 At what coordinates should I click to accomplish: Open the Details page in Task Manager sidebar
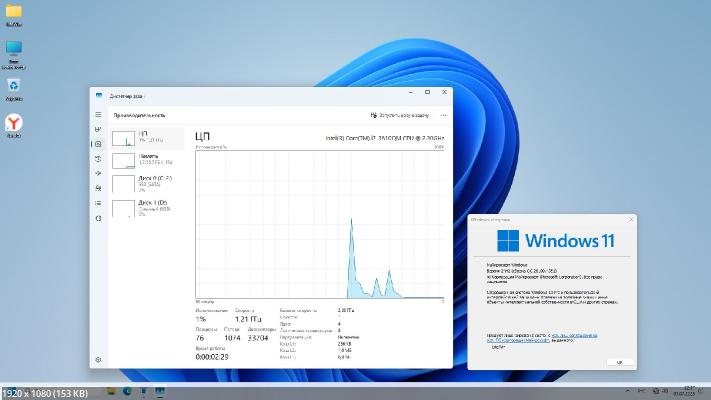pos(98,203)
